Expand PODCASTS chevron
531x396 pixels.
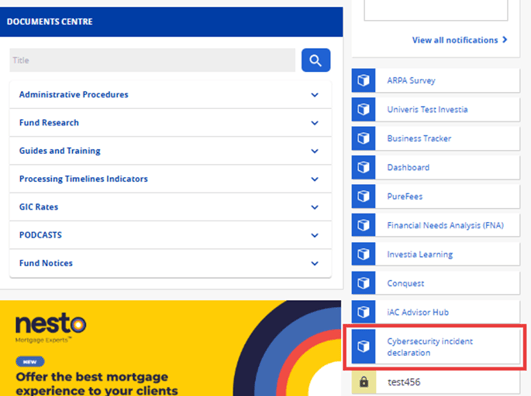click(315, 235)
